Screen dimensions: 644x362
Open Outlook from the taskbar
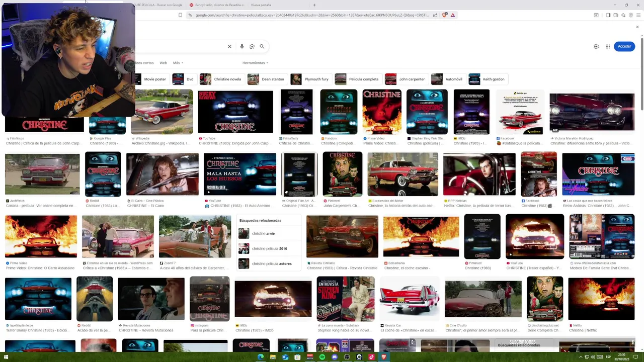pos(285,357)
